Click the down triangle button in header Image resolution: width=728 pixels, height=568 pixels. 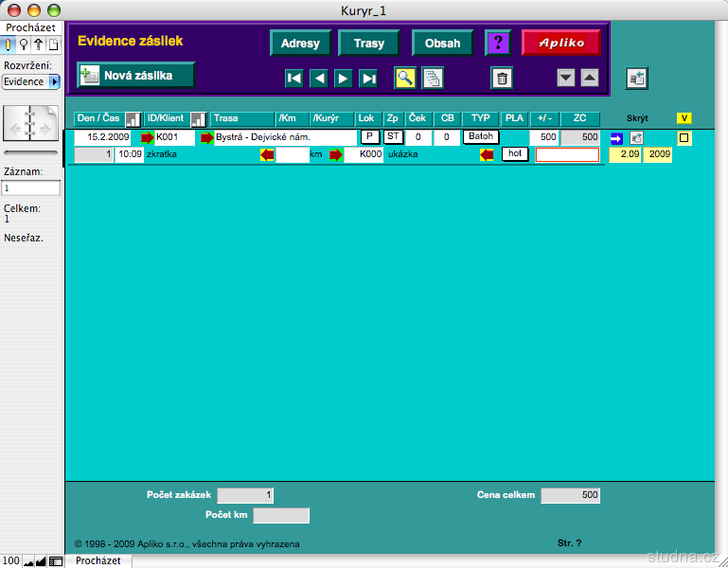coord(566,78)
